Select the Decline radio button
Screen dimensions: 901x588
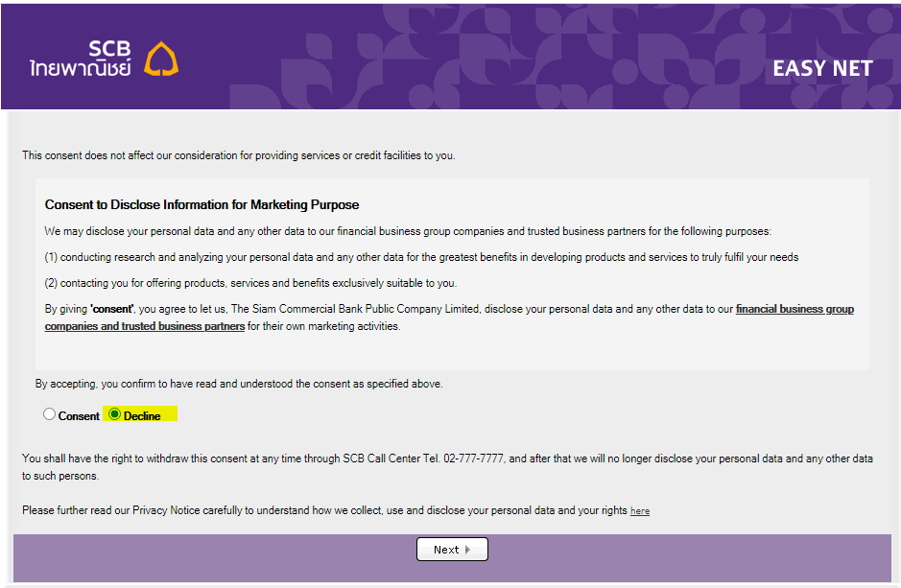pyautogui.click(x=114, y=414)
